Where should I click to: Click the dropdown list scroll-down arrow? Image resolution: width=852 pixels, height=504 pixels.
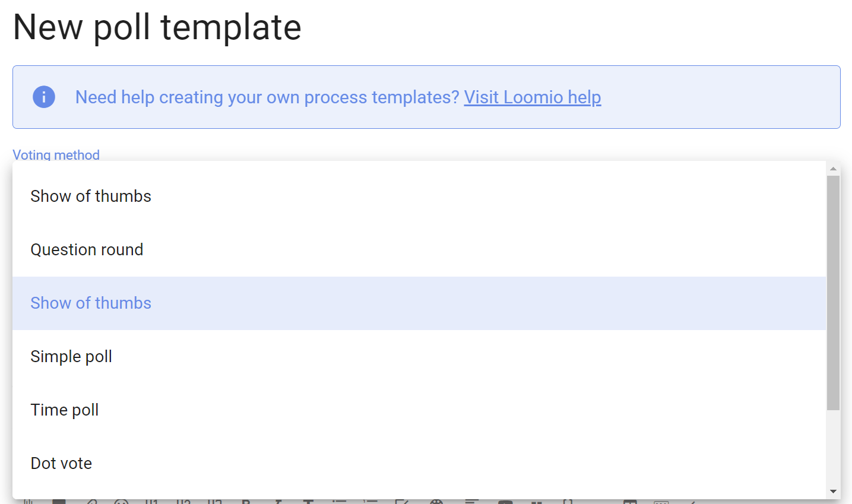tap(833, 492)
